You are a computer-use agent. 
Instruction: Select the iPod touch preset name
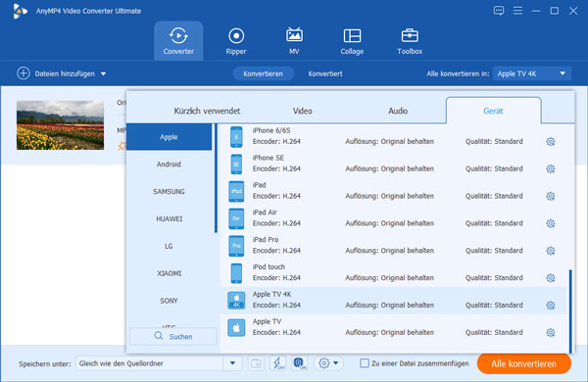269,267
